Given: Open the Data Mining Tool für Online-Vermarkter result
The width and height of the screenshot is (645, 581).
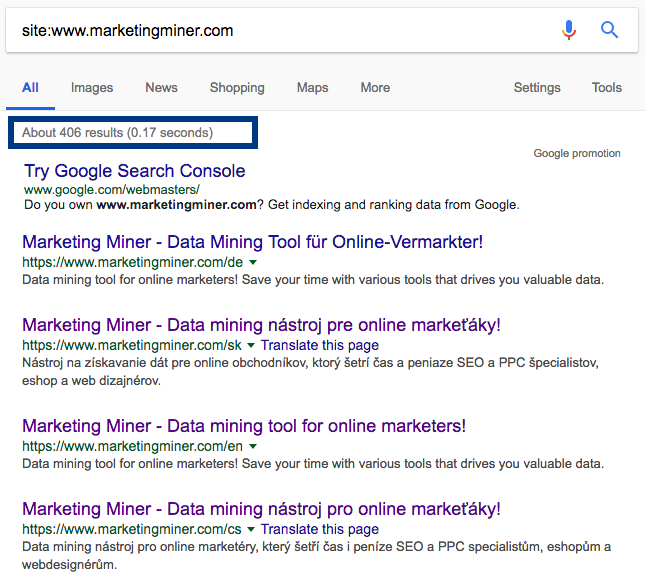Looking at the screenshot, I should point(253,242).
